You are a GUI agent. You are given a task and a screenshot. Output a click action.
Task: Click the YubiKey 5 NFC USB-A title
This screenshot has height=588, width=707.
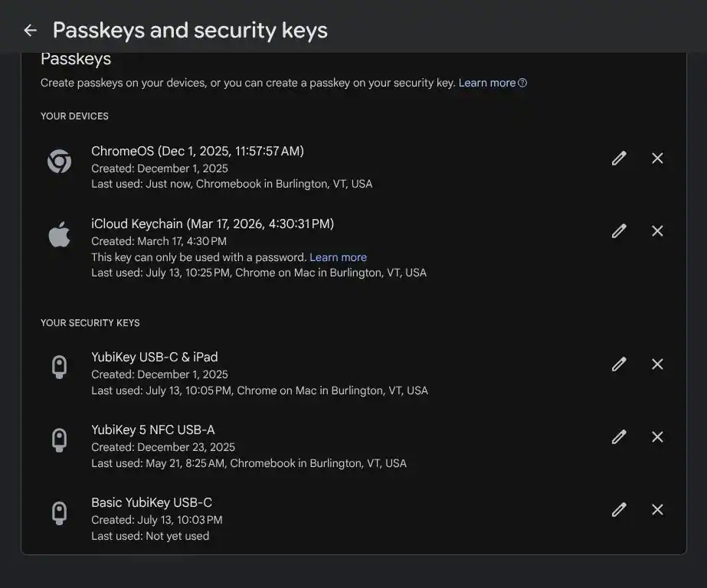click(153, 430)
